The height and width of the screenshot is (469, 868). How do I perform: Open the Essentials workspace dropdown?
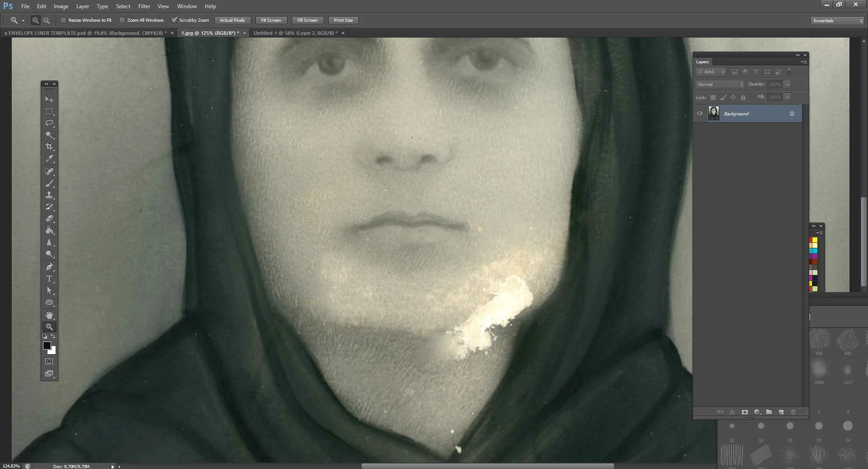click(837, 20)
